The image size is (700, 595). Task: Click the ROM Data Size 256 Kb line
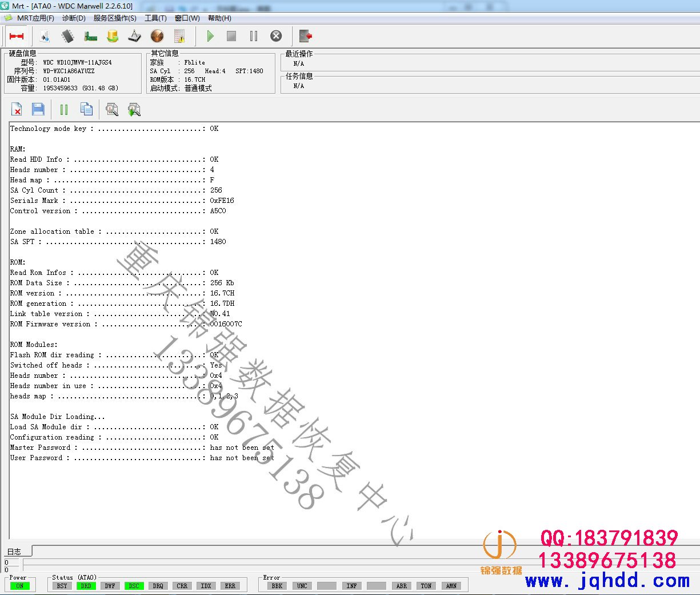point(122,283)
